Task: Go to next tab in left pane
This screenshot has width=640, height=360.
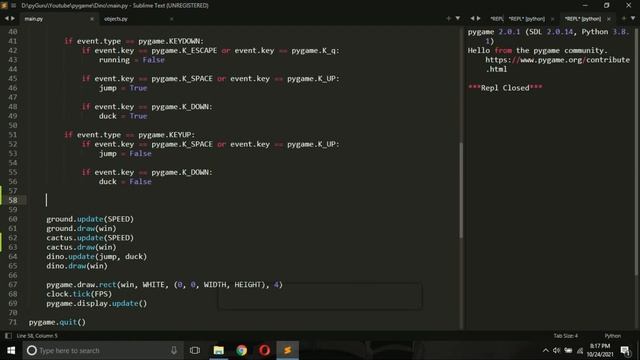Action: tap(13, 18)
